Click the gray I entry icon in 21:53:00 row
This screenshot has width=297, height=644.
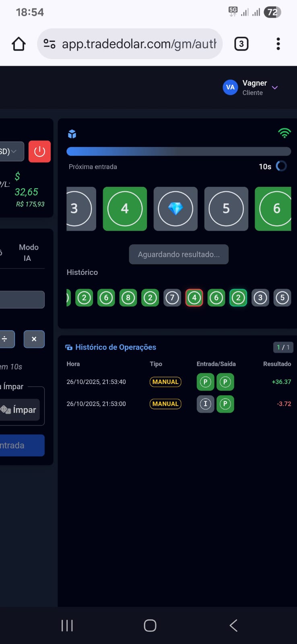point(205,404)
